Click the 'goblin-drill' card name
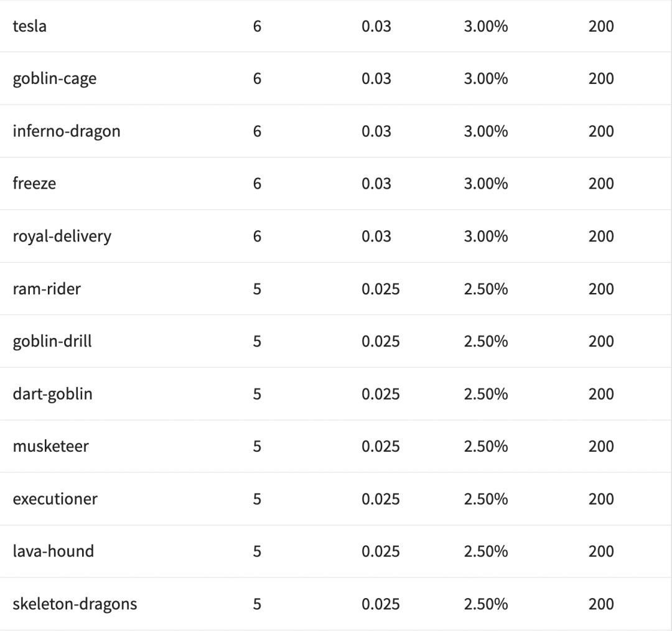This screenshot has width=672, height=631. [x=52, y=342]
